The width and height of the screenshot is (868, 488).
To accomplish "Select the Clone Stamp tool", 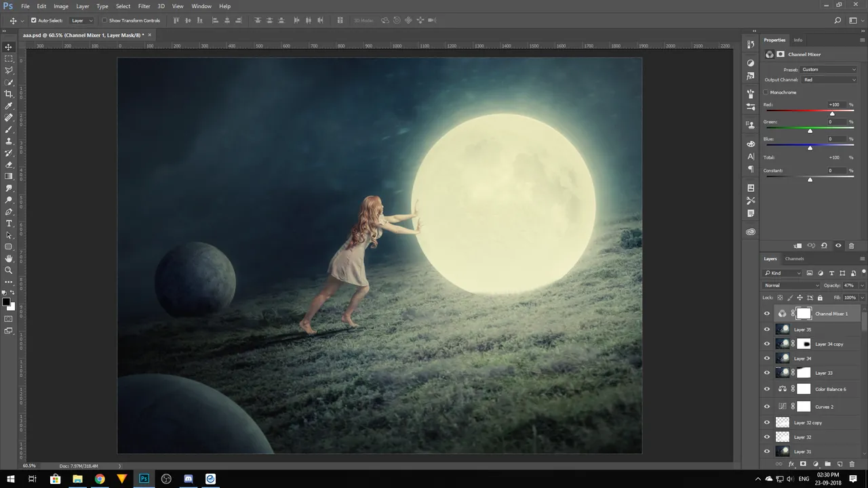I will (9, 141).
